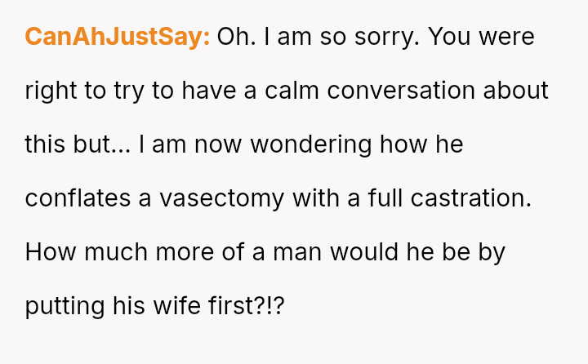Click the word "castration." ending fourth line
Screen dimensions: 588x364
click(471, 198)
